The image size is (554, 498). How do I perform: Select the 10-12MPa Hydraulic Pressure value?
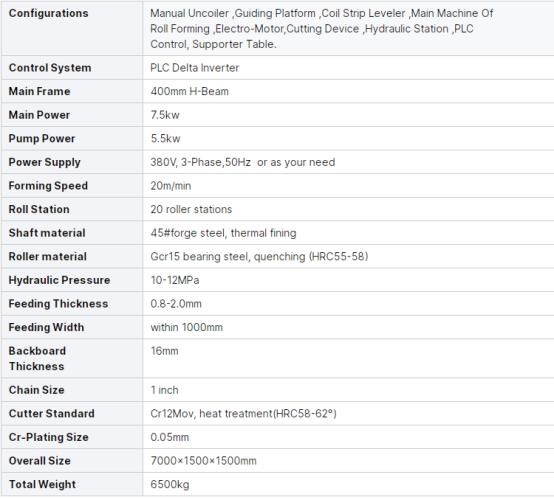175,280
